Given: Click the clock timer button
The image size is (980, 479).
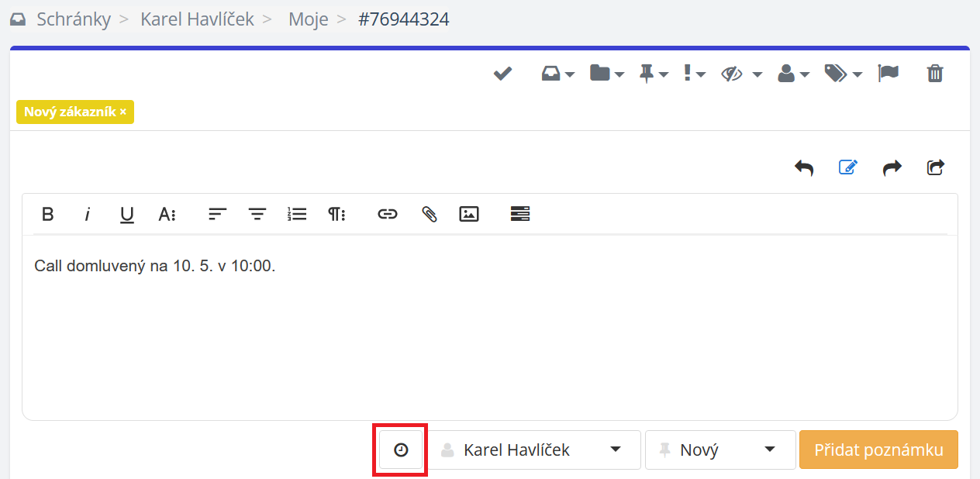Looking at the screenshot, I should pos(401,450).
